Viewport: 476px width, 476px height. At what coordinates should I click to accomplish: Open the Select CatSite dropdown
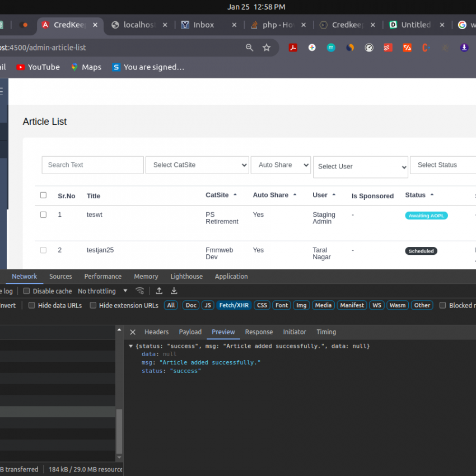point(197,165)
